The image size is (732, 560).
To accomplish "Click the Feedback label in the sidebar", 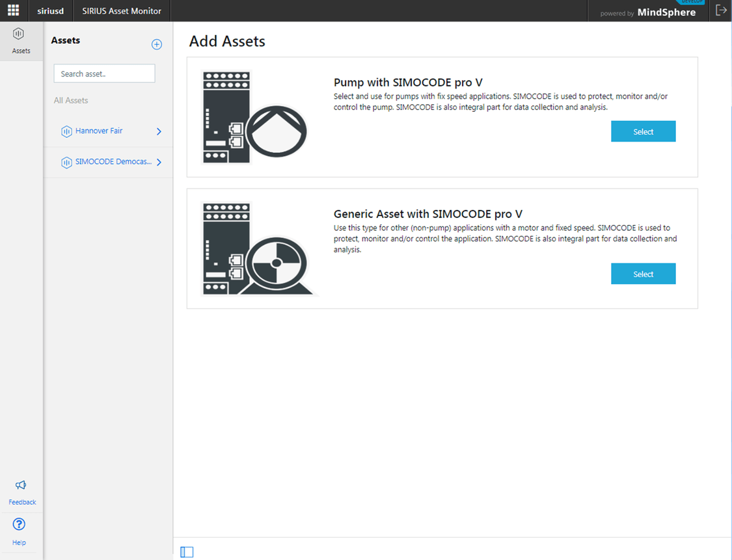I will coord(22,502).
